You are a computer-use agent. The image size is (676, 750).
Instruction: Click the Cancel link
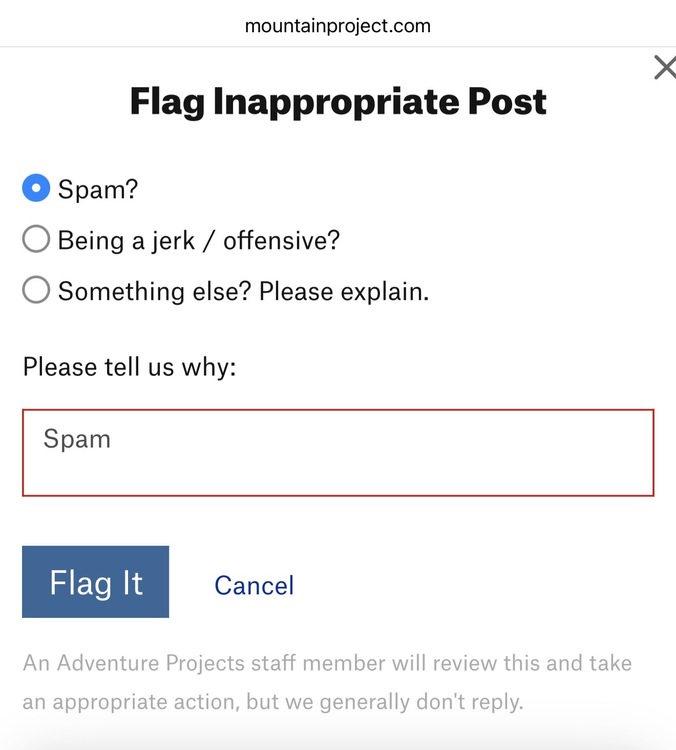click(x=254, y=585)
